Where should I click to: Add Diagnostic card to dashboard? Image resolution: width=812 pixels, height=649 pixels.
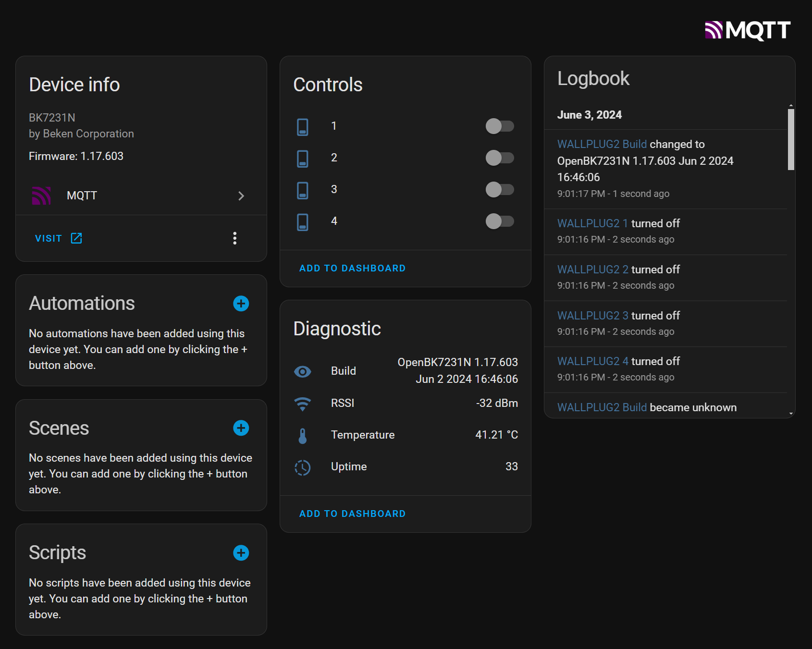click(352, 514)
